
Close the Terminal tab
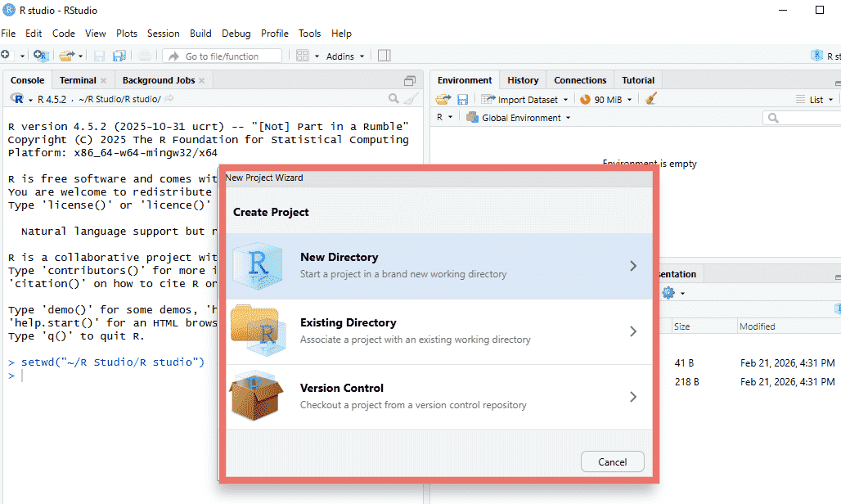tap(104, 80)
